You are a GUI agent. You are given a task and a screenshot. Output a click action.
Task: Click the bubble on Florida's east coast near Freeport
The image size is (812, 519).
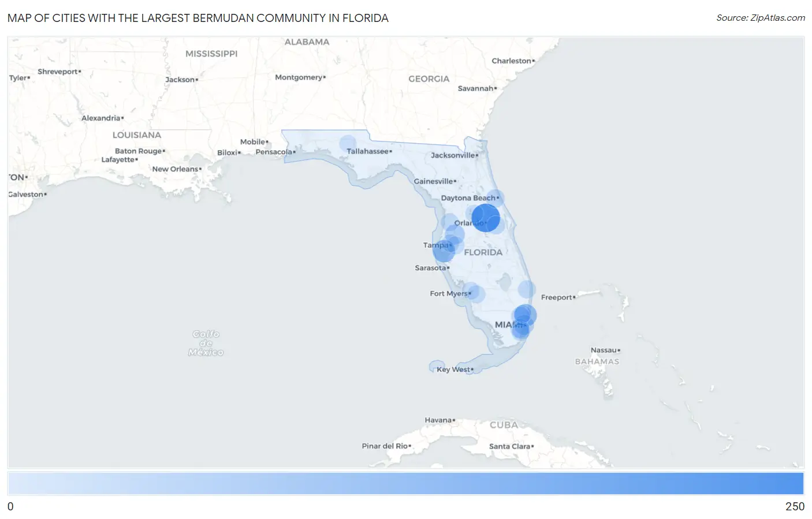[526, 289]
